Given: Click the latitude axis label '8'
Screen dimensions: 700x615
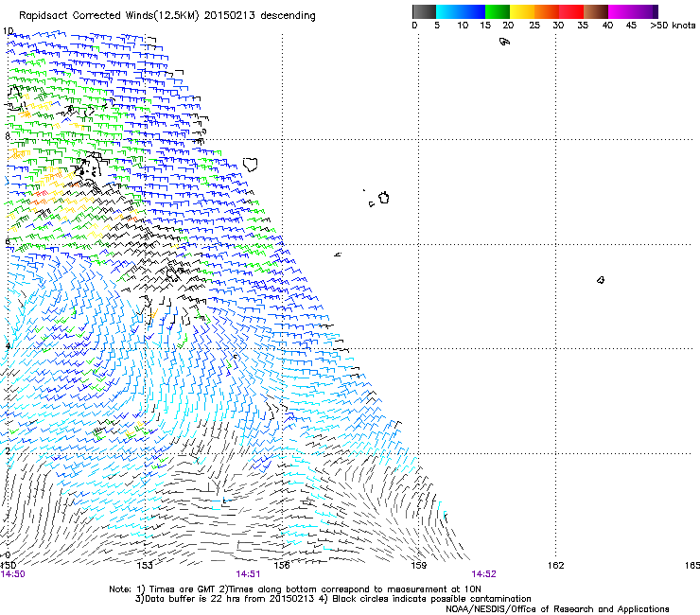Looking at the screenshot, I should (x=8, y=136).
